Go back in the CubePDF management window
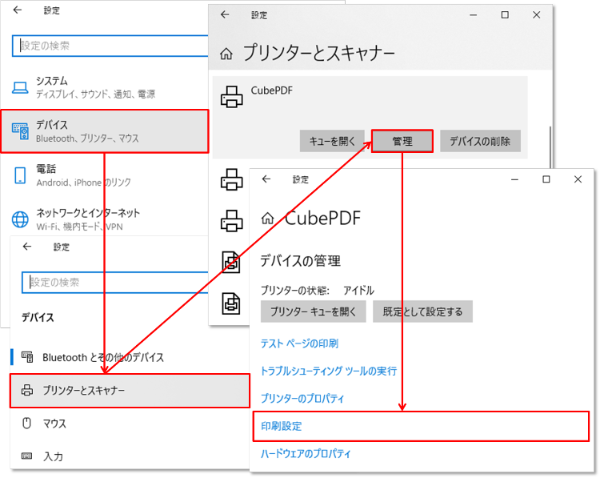Screen dimensions: 600x478 pos(266,179)
